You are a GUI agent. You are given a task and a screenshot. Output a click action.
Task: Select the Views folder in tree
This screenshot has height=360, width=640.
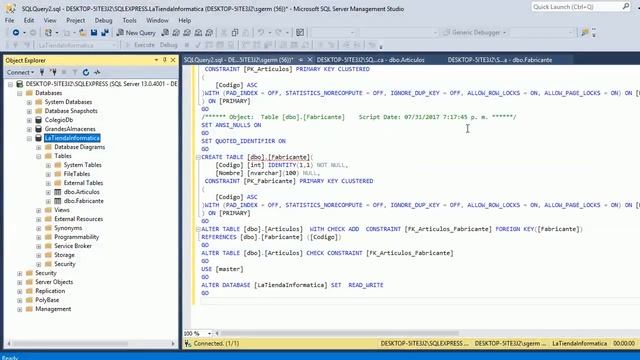62,210
